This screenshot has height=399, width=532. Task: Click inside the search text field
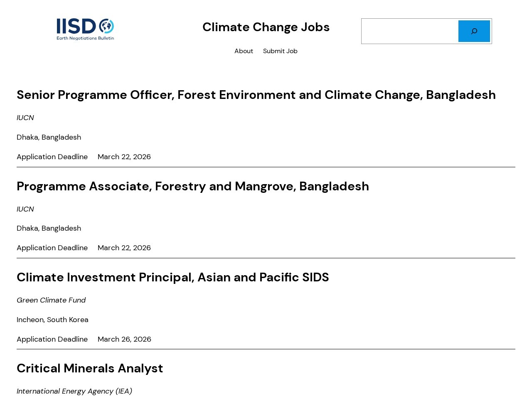click(x=410, y=31)
